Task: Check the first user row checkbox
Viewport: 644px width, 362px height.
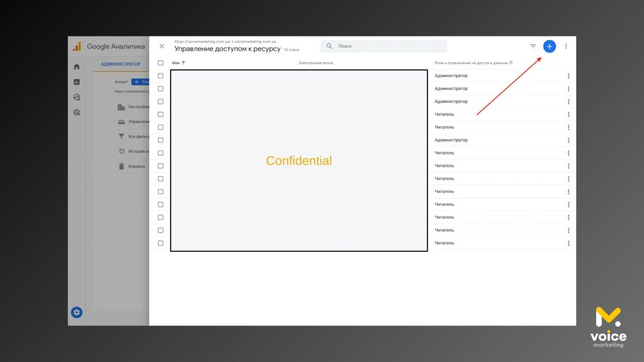Action: 160,76
